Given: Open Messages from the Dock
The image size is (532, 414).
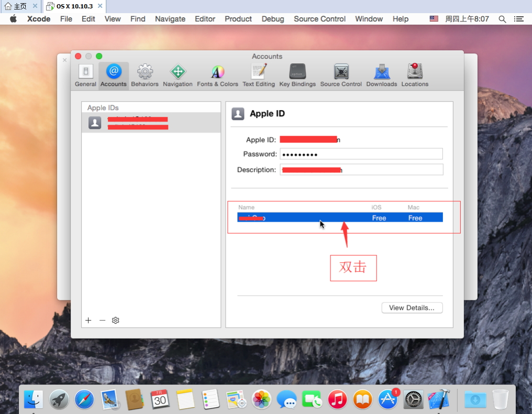Looking at the screenshot, I should tap(287, 399).
